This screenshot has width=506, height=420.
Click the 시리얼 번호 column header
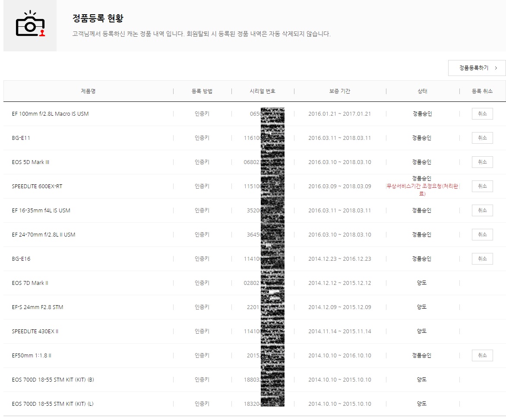(262, 92)
